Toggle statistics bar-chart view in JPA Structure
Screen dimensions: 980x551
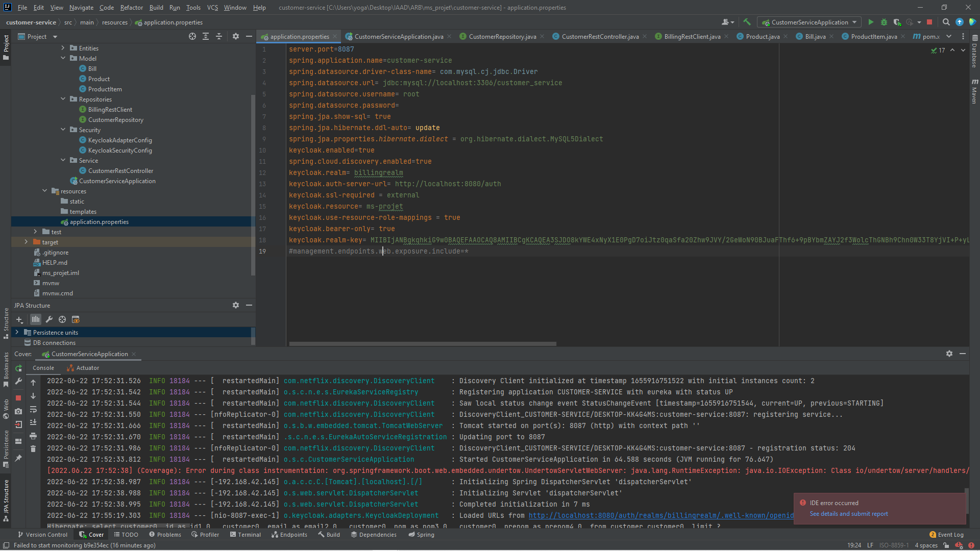tap(35, 319)
